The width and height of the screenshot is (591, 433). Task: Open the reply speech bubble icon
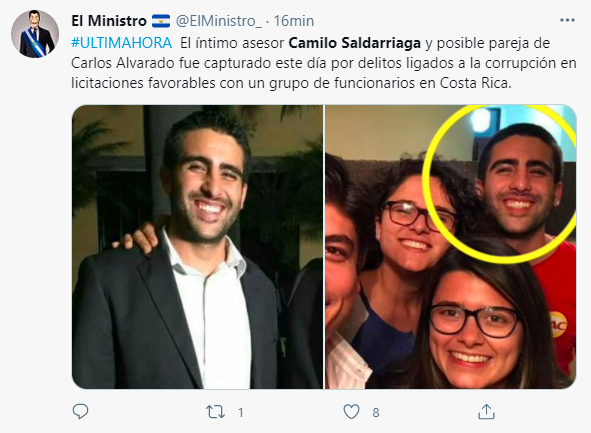click(x=80, y=412)
